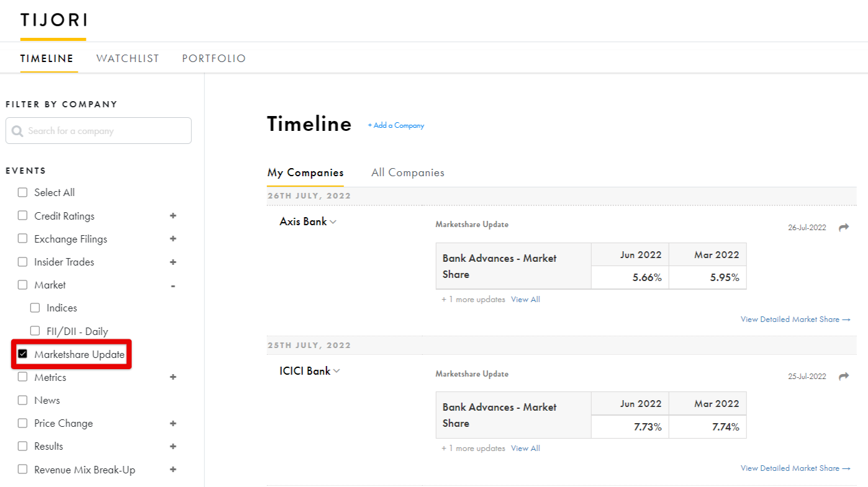The width and height of the screenshot is (868, 487).
Task: Uncheck the Marketshare Update filter
Action: [23, 354]
